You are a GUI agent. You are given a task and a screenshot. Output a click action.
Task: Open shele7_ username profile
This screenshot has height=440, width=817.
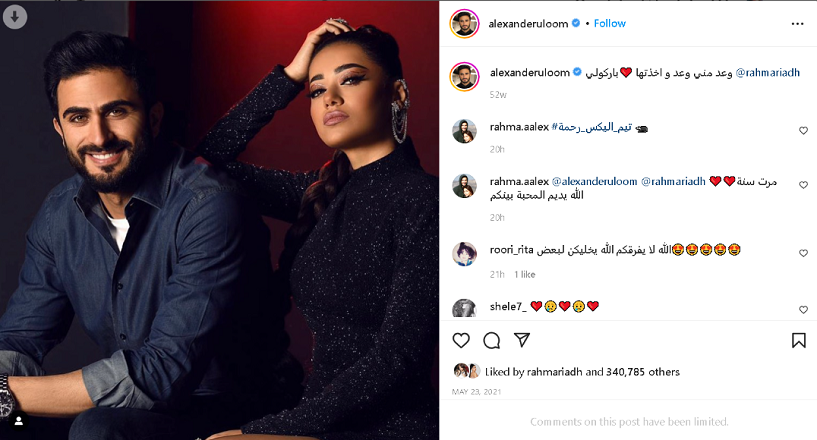point(507,307)
